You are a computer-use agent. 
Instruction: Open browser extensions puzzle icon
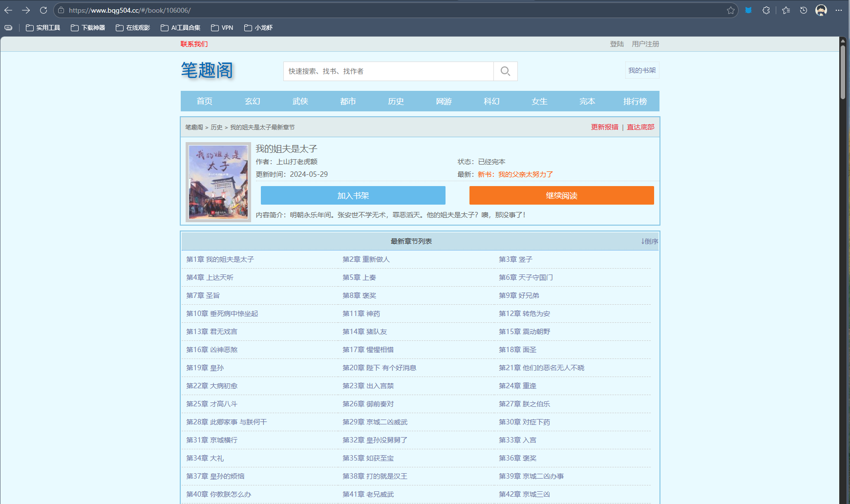[x=766, y=10]
